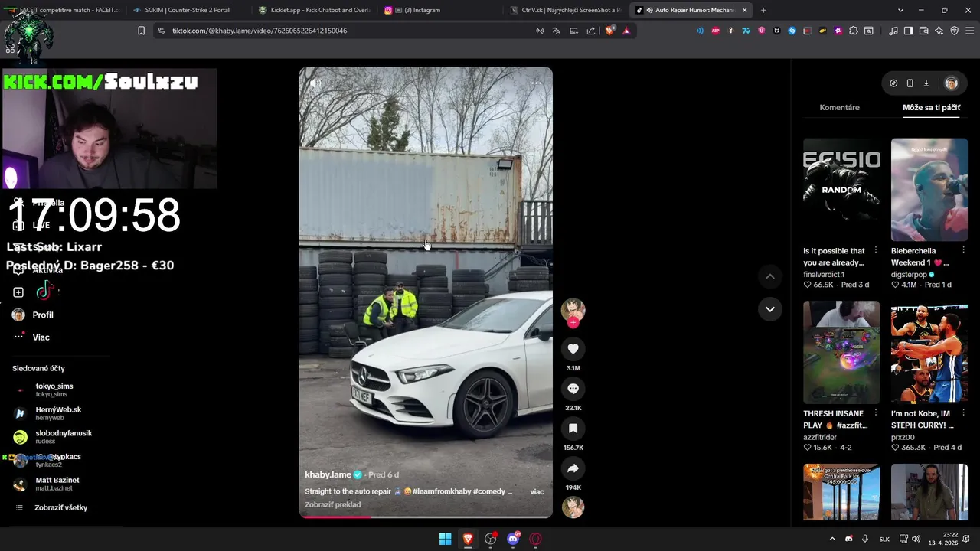The width and height of the screenshot is (980, 551).
Task: Switch to the Kicklet.app browser tab
Action: coord(314,10)
